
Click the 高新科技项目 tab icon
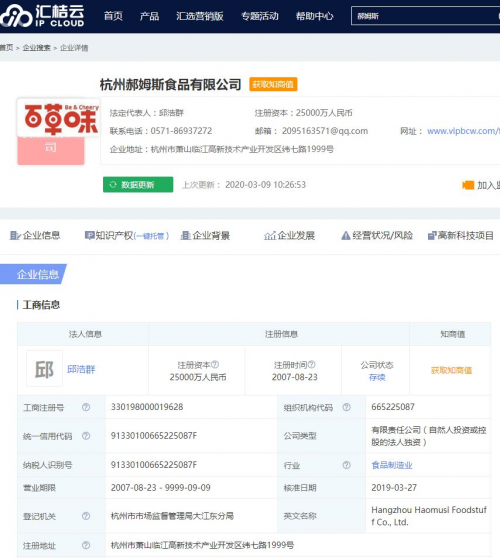(x=432, y=236)
